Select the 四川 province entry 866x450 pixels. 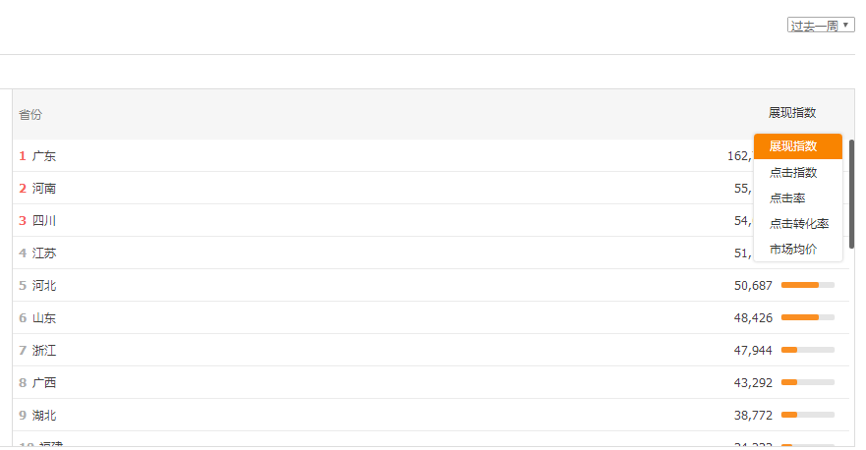[x=45, y=221]
